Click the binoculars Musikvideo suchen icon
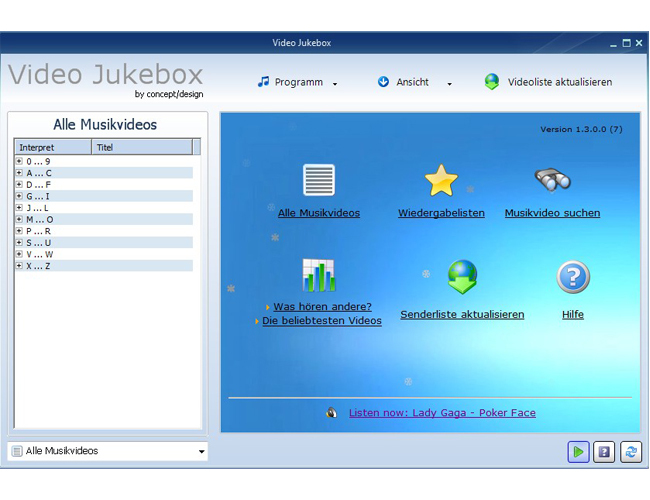 (x=552, y=180)
